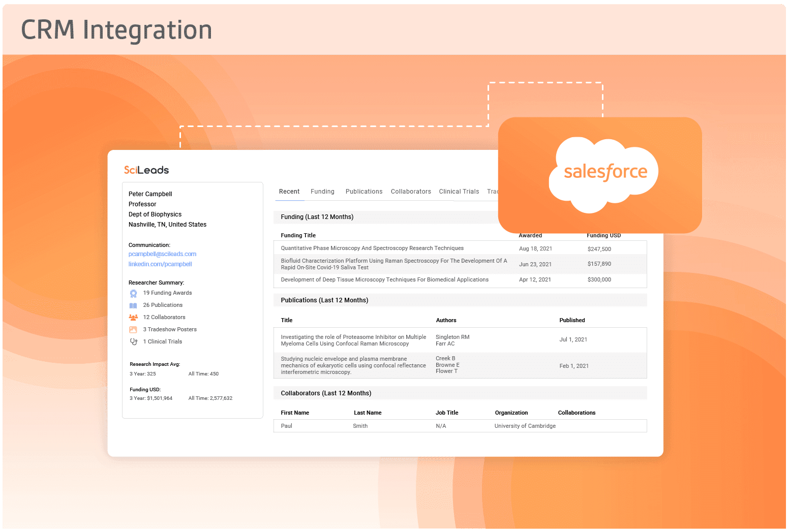Select Quantitative Phase Microscopy funding row
Viewport: 788px width, 532px height.
tap(460, 248)
